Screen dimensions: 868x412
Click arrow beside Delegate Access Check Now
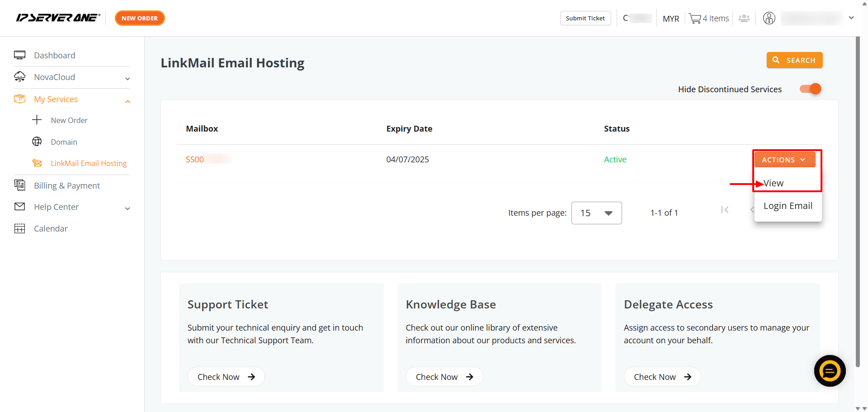[x=688, y=377]
